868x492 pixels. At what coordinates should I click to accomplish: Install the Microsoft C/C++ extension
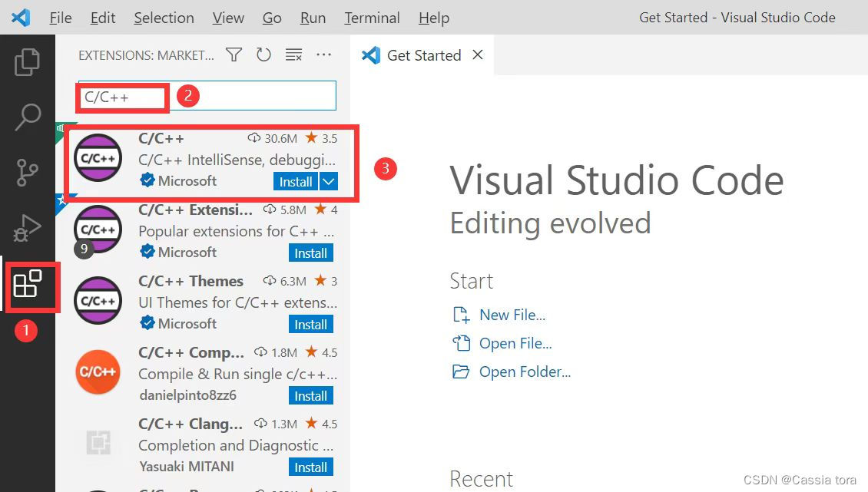[296, 181]
